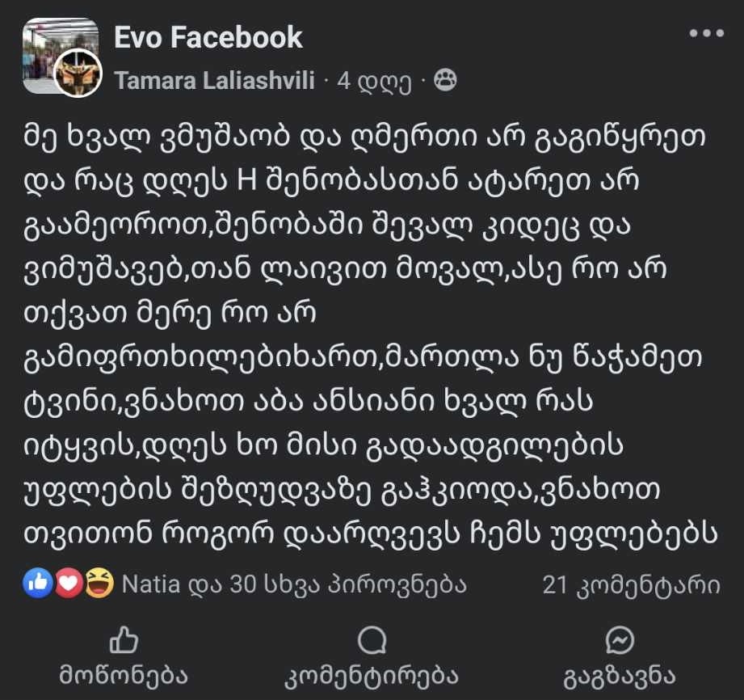
Task: Click the comment speech bubble icon
Action: pos(372,642)
